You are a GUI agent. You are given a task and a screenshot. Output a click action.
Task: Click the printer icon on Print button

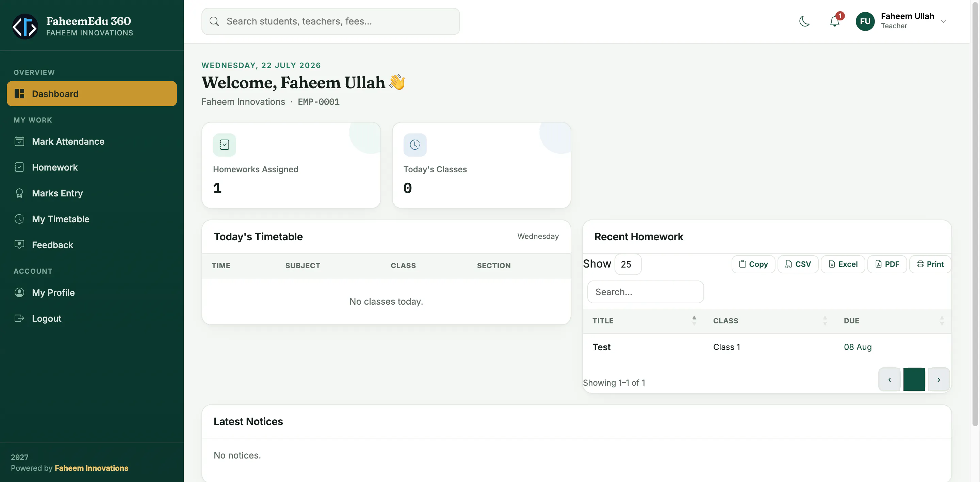920,264
